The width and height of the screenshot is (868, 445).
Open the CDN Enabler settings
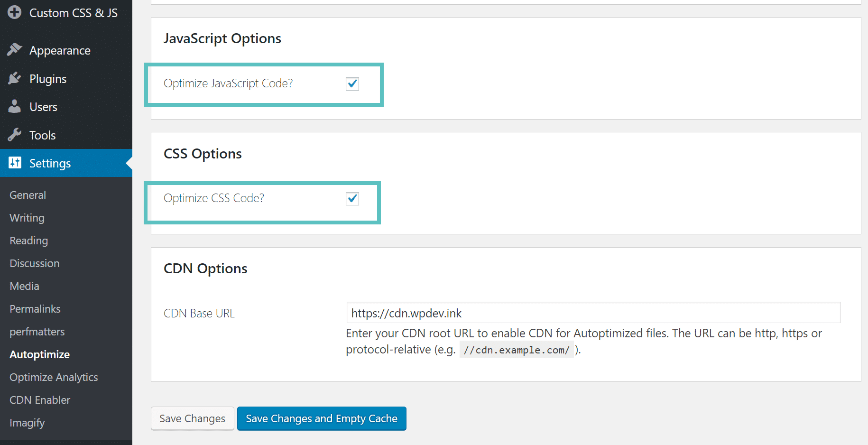(40, 399)
